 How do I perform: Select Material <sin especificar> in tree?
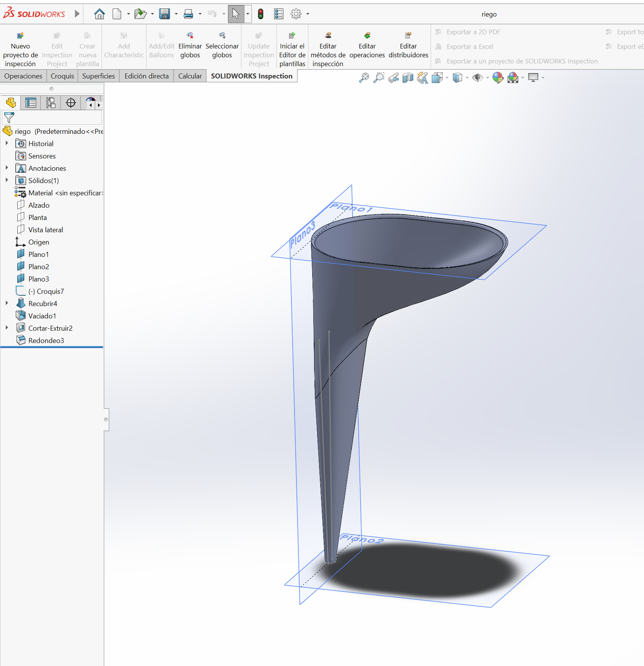(x=59, y=193)
